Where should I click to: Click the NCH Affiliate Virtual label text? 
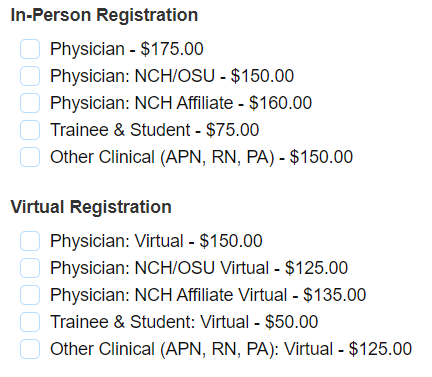[208, 295]
